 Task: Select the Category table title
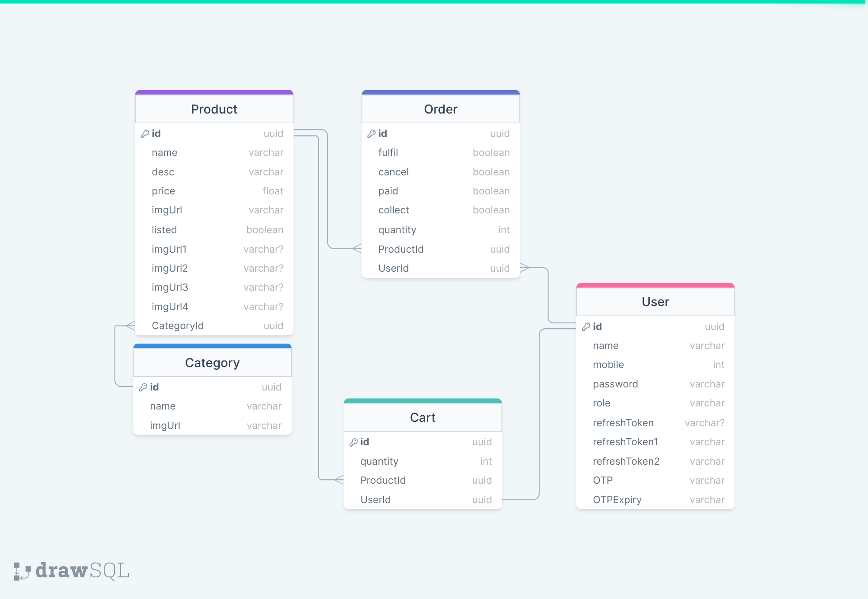click(213, 363)
